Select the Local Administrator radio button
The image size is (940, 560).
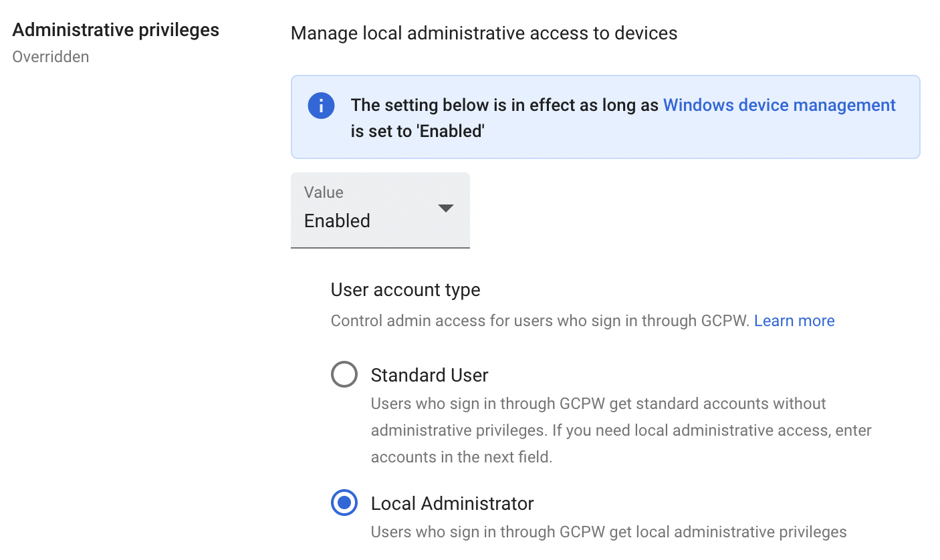click(x=344, y=503)
